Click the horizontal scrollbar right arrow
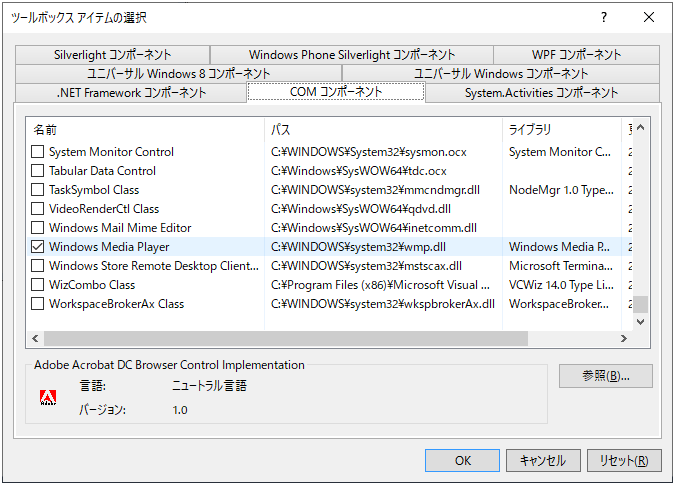The image size is (675, 487). coord(624,338)
